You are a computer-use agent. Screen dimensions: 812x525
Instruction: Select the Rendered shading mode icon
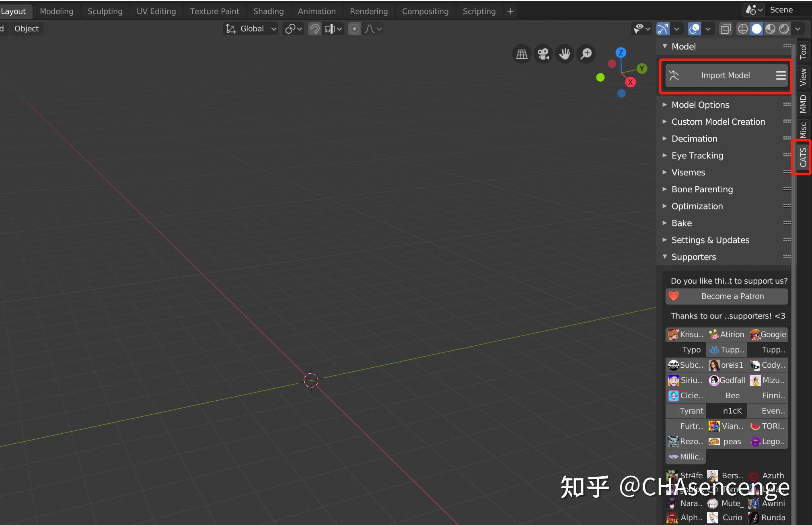[x=785, y=29]
